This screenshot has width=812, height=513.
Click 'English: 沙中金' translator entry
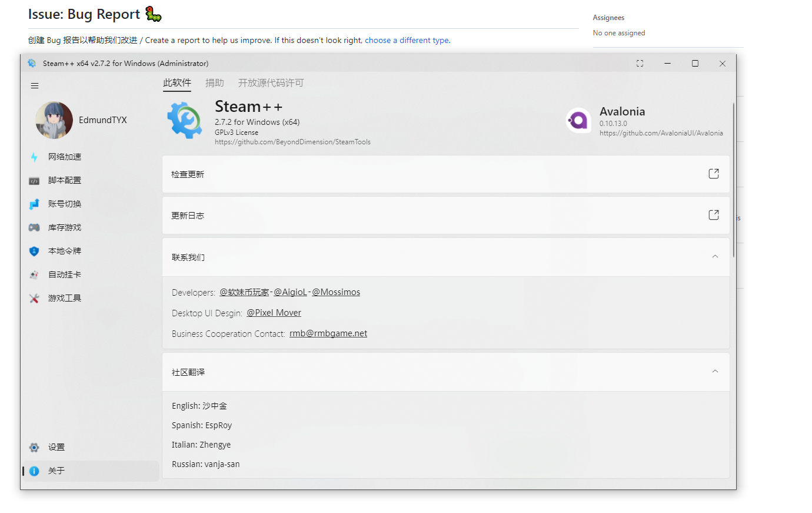(199, 406)
